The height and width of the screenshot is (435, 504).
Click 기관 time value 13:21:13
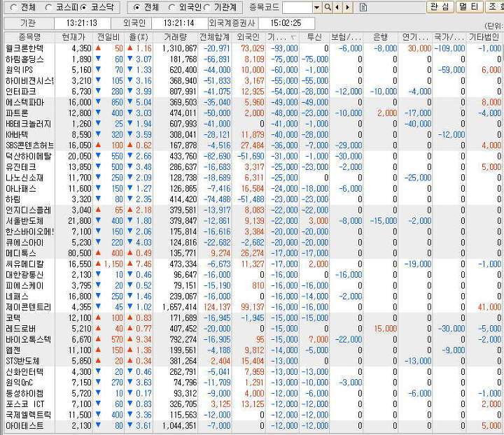82,23
